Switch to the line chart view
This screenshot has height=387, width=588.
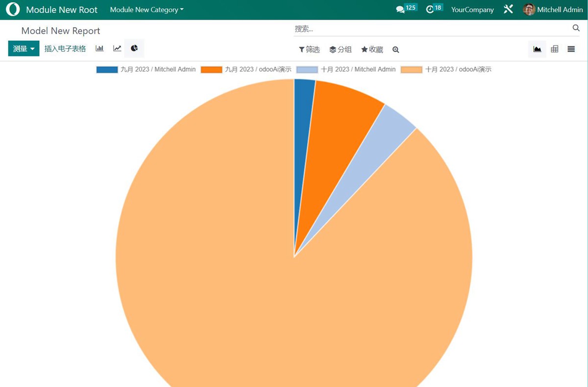click(117, 48)
